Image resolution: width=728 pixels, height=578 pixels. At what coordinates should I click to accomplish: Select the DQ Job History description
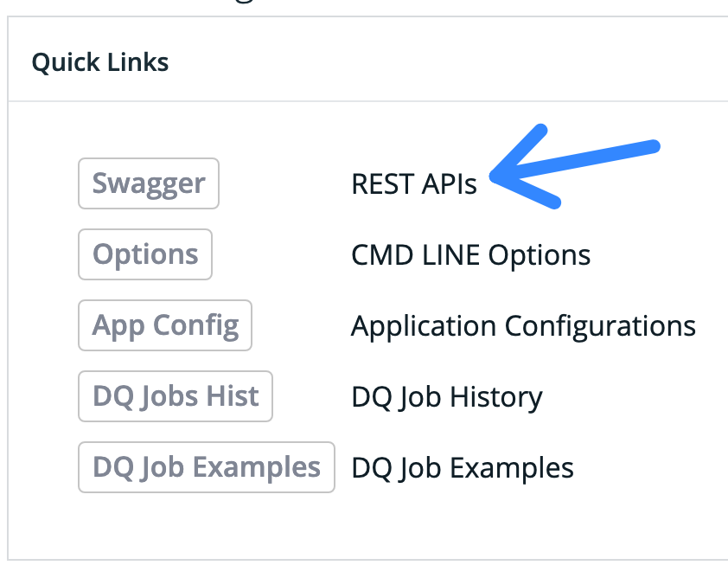click(x=446, y=397)
